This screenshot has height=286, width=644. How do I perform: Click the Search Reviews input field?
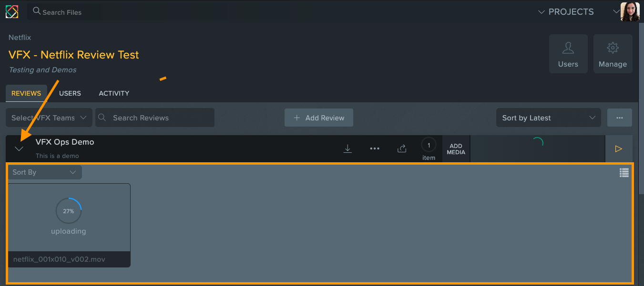point(155,118)
